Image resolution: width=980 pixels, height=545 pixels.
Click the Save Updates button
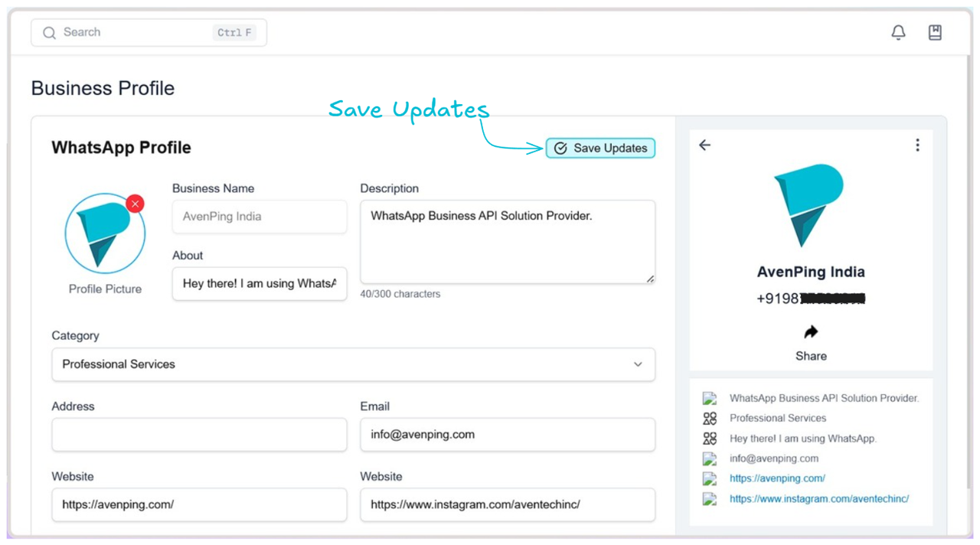pos(600,148)
